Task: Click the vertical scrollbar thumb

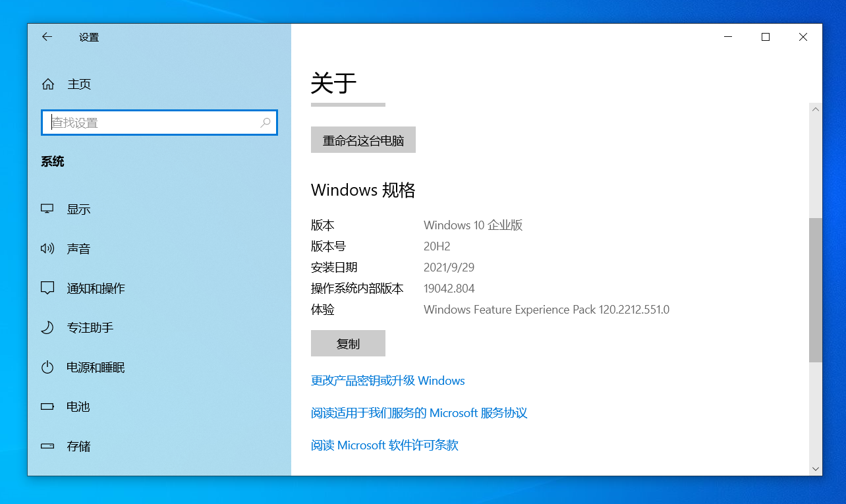Action: click(816, 290)
